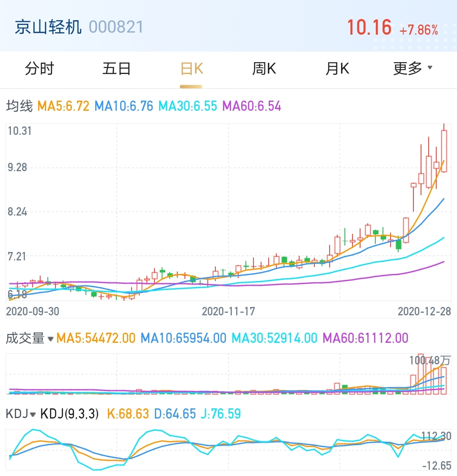Click the KDJ oscillator chart area
The width and height of the screenshot is (457, 476).
point(228,450)
